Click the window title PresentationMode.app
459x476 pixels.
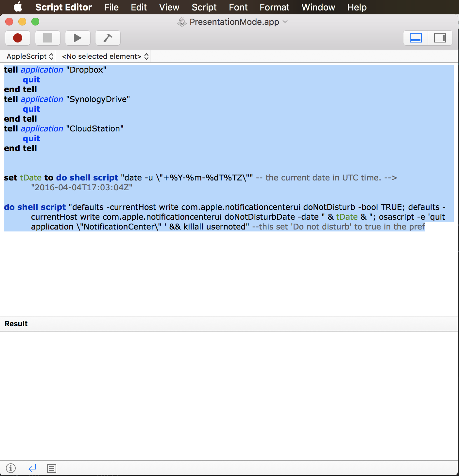pyautogui.click(x=234, y=22)
